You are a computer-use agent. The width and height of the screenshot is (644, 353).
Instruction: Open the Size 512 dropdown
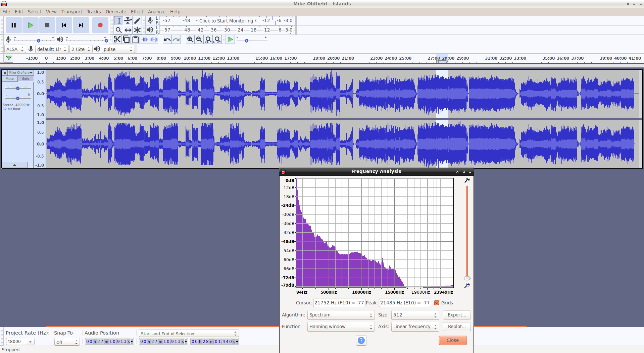point(415,315)
